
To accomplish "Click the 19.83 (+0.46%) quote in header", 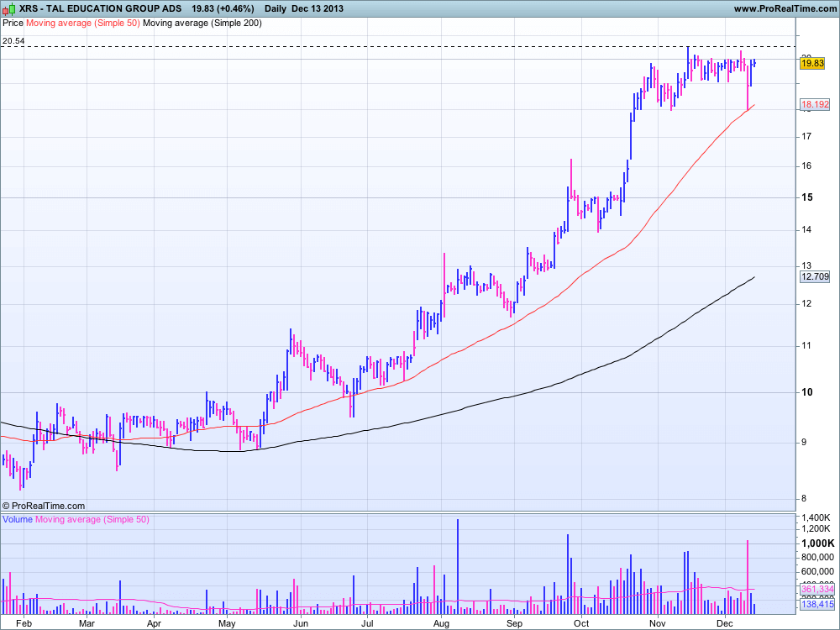I will coord(223,8).
